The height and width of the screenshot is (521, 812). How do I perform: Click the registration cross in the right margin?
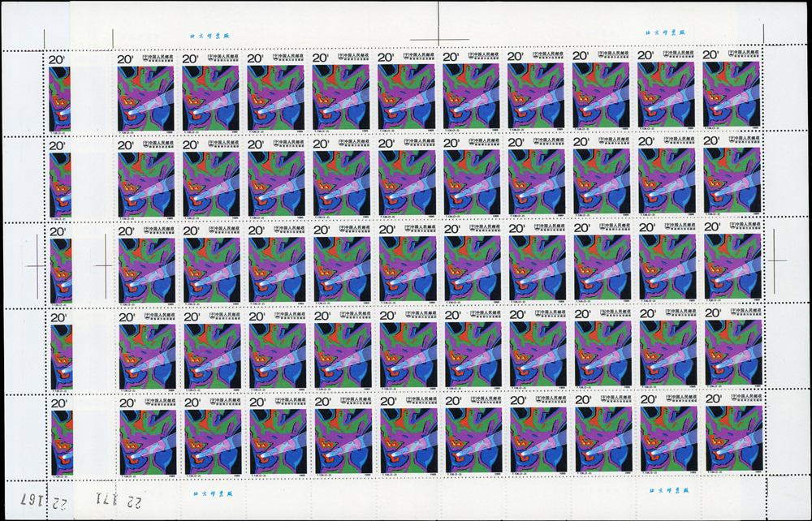click(x=777, y=261)
